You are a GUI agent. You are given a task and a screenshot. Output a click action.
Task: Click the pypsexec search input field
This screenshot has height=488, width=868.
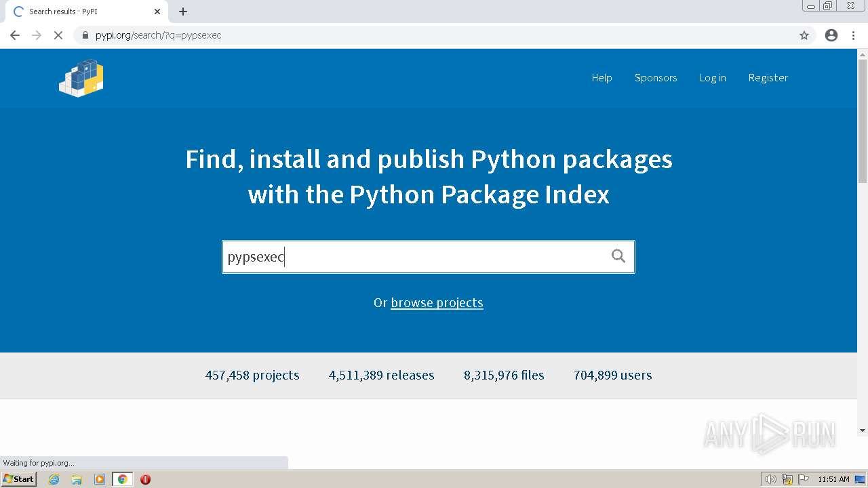point(414,257)
